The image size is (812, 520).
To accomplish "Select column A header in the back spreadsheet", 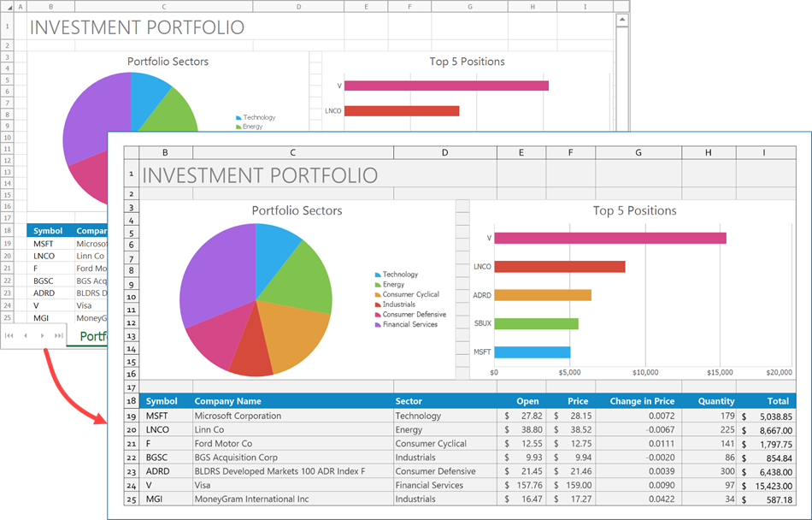I will tap(21, 7).
